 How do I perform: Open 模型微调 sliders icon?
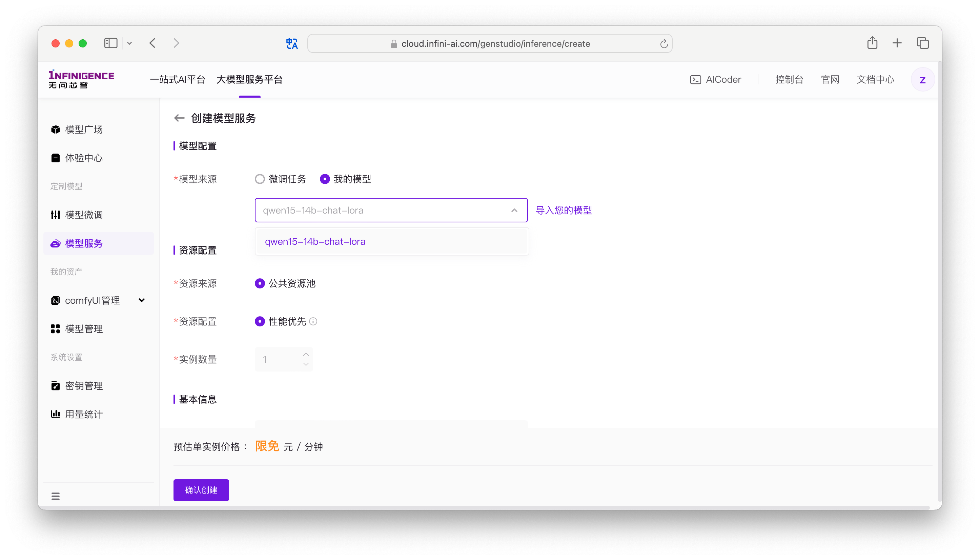[55, 215]
